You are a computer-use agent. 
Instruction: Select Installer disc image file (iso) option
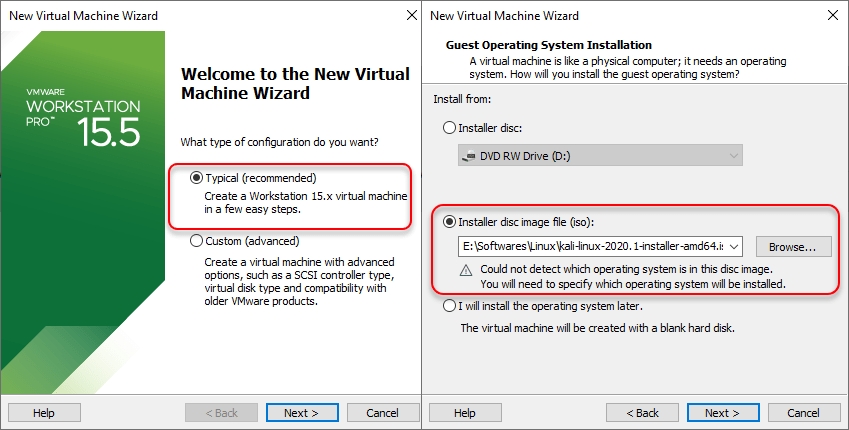[x=449, y=221]
